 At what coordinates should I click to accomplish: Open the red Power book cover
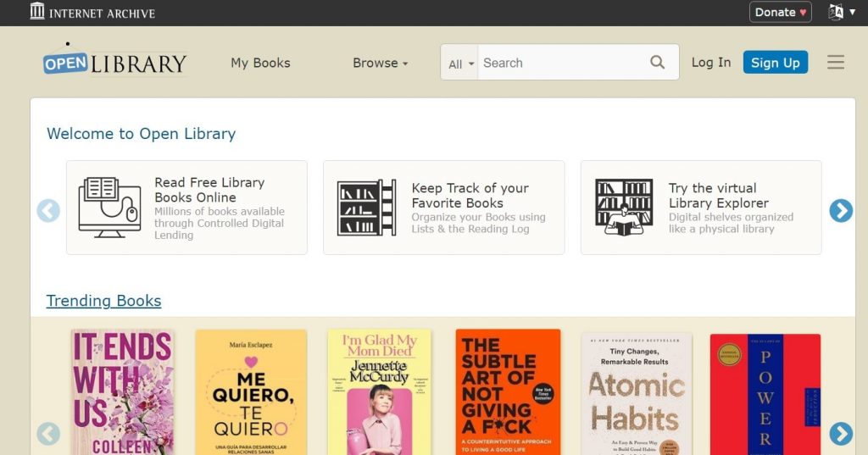765,394
